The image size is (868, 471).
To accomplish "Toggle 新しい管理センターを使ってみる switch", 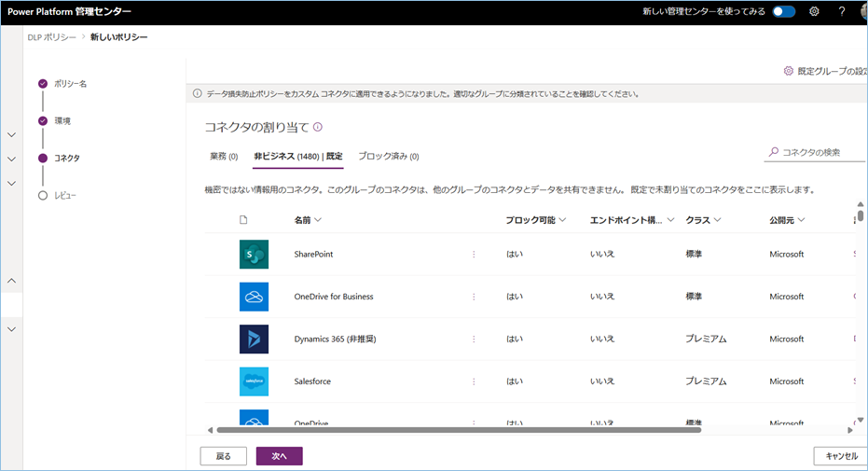I will click(784, 12).
